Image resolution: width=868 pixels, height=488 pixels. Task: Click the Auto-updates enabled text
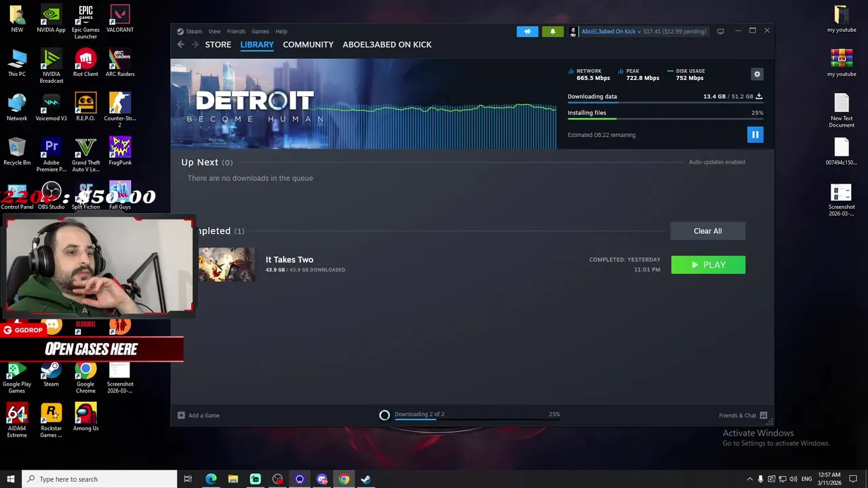point(717,162)
